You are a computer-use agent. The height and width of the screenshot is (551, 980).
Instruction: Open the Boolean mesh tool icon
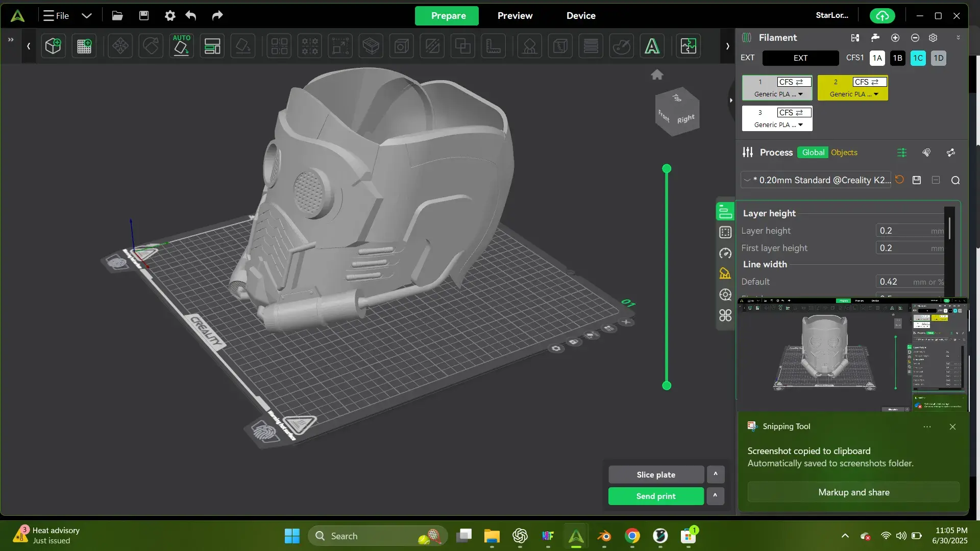(x=463, y=46)
